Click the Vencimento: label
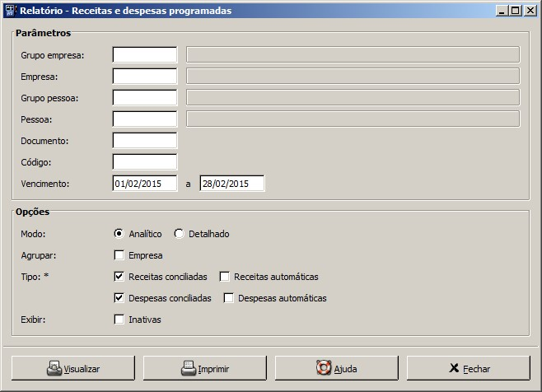 [45, 184]
